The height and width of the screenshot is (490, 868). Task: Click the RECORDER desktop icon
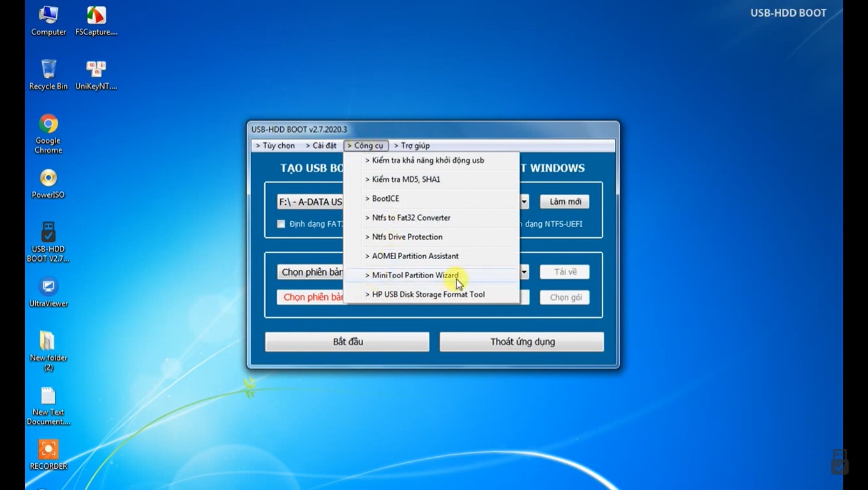coord(49,455)
